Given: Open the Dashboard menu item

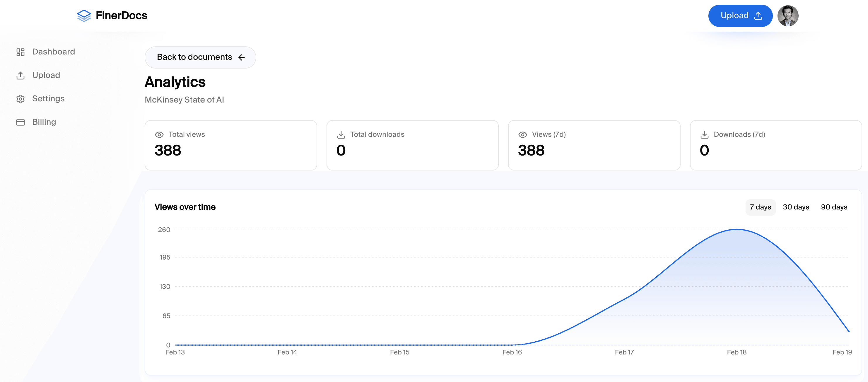Looking at the screenshot, I should (x=53, y=52).
